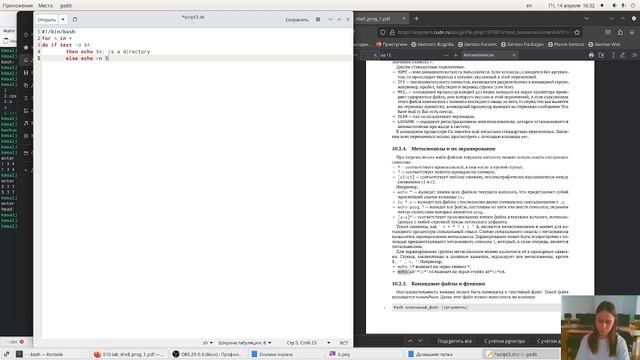
Task: Zoom in PDF with plus button
Action: tap(456, 55)
